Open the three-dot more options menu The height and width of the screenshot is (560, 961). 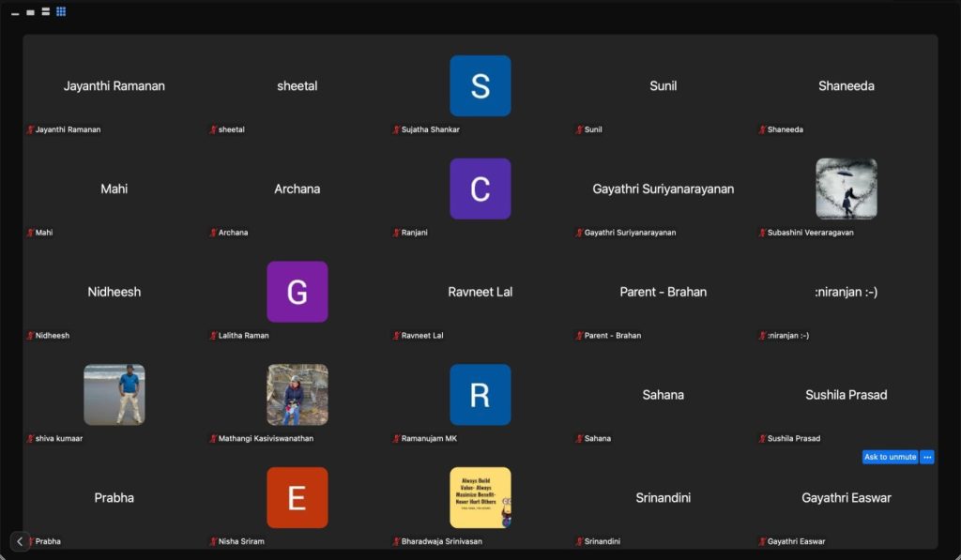pyautogui.click(x=927, y=457)
